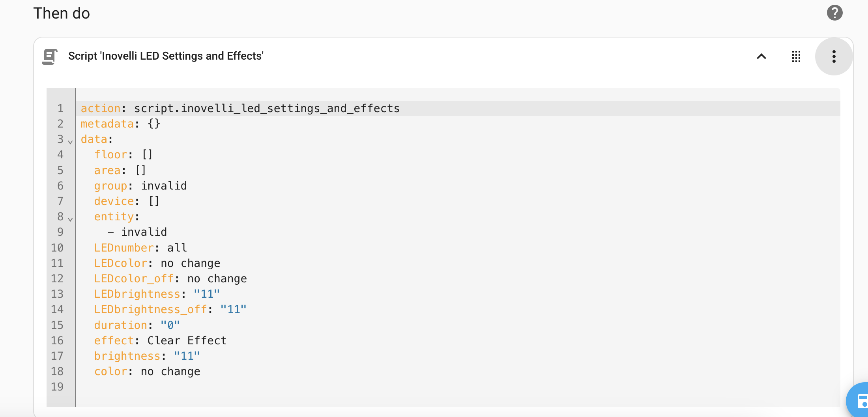The width and height of the screenshot is (868, 417).
Task: Click the LEDbrightness value "11"
Action: click(207, 294)
